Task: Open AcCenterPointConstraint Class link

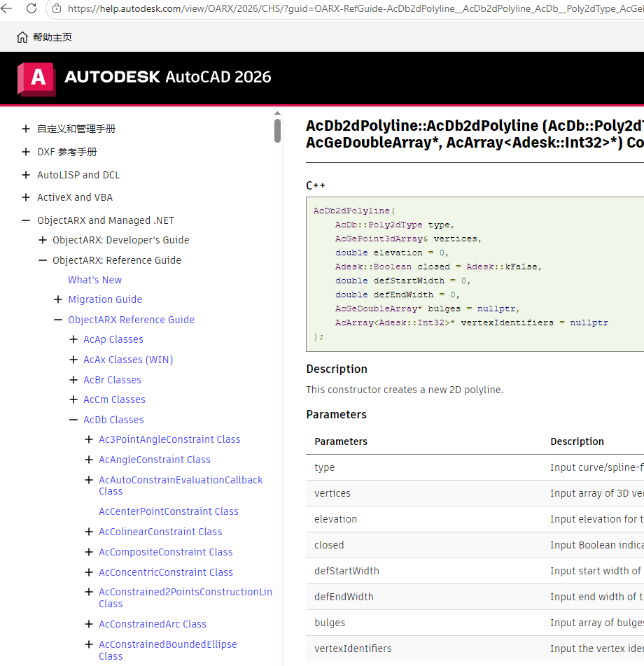Action: 169,512
